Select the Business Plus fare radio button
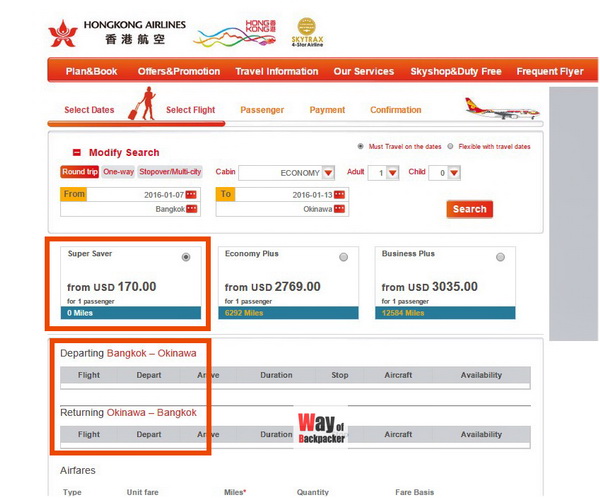 (500, 257)
